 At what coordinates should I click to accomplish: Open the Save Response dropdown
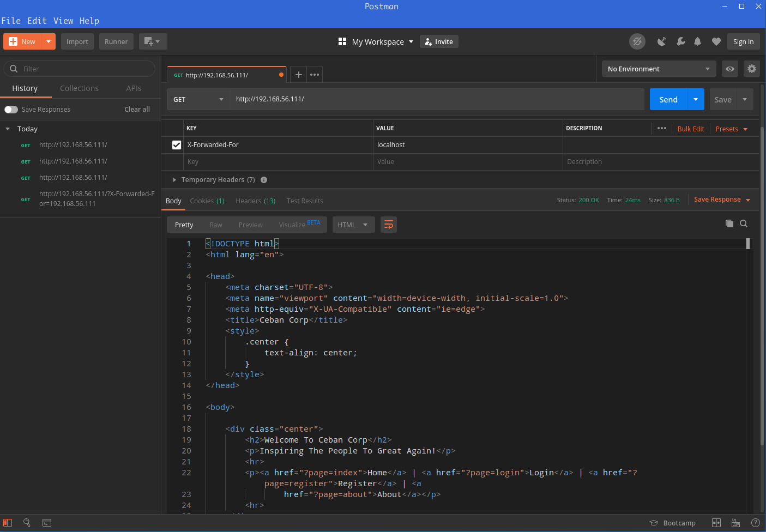(x=722, y=199)
